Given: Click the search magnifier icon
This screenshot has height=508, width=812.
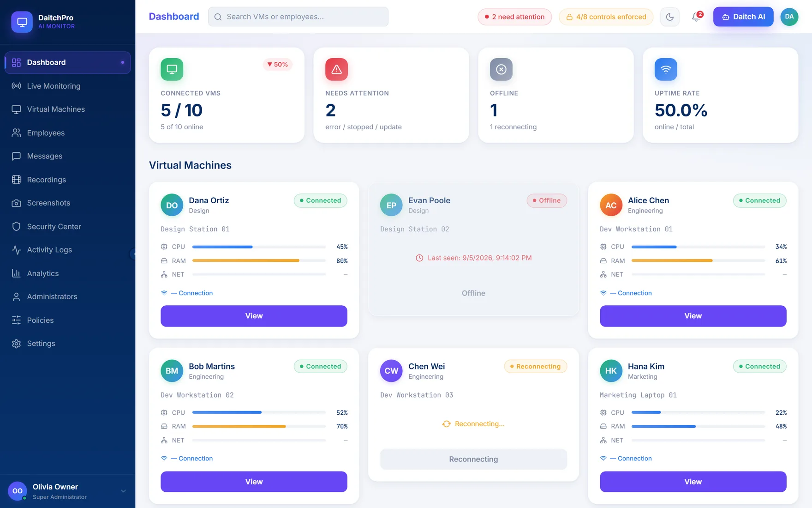Looking at the screenshot, I should tap(218, 17).
